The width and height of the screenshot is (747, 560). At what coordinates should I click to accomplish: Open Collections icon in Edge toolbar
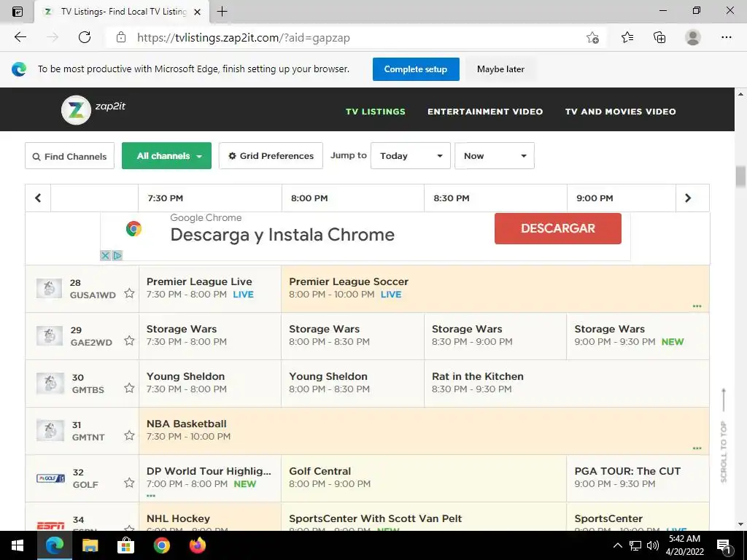click(659, 37)
